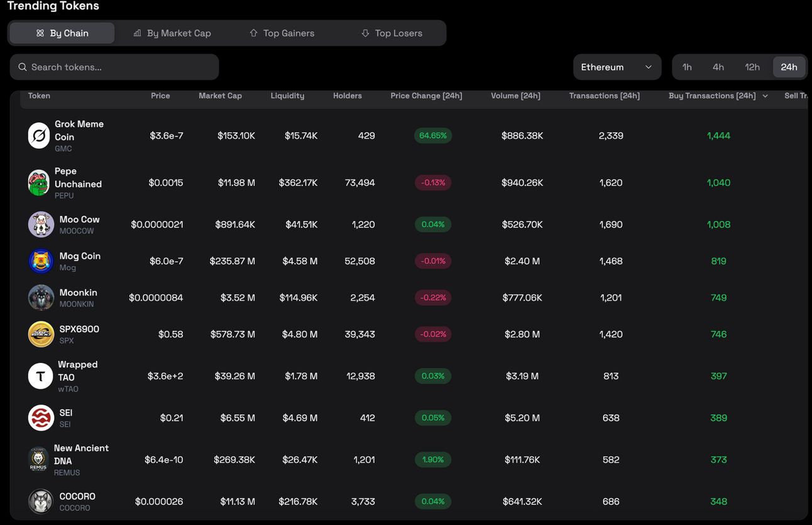Click the -0.22% price change badge
Screen dimensions: 812x525
pos(433,298)
